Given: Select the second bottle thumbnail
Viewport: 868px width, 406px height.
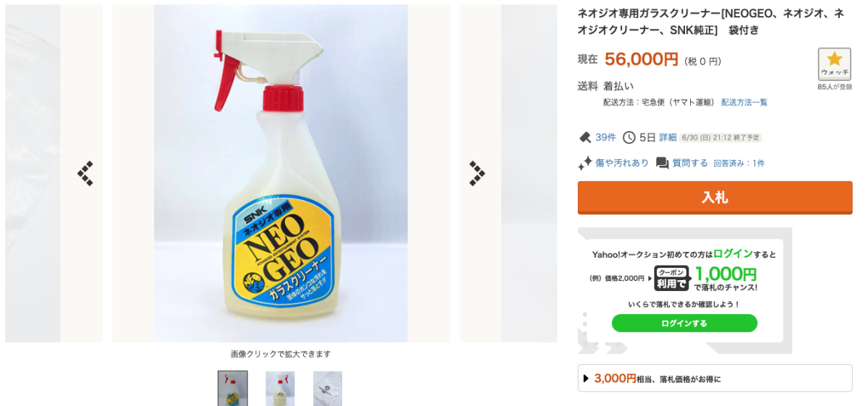Looking at the screenshot, I should [280, 389].
